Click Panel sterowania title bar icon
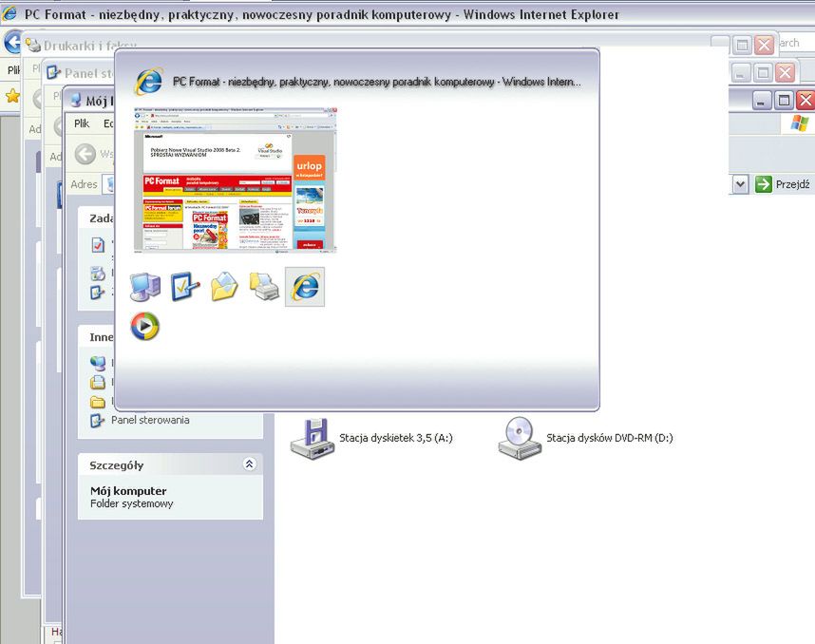815x644 pixels. [54, 73]
